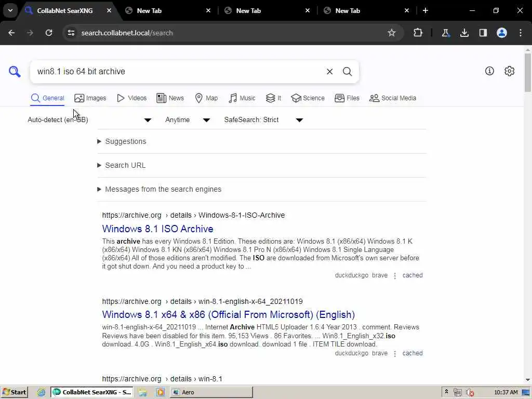Bookmark this page with star icon
This screenshot has height=399, width=532.
click(392, 33)
